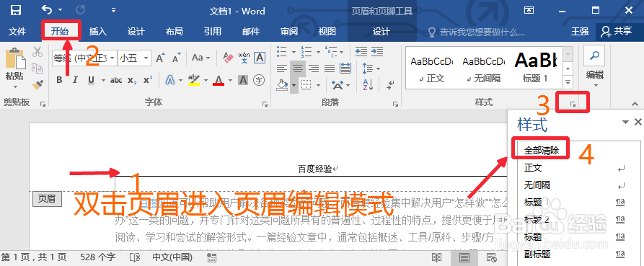
Task: Click the 告诉我您想要做什么 search box
Action: 477,32
